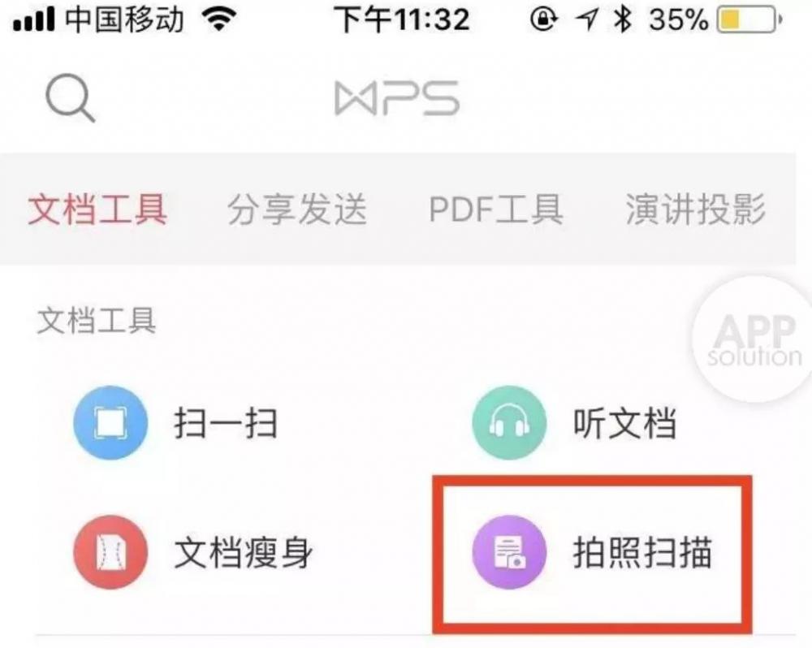This screenshot has height=648, width=812.
Task: Tap the search magnifier icon
Action: (71, 98)
